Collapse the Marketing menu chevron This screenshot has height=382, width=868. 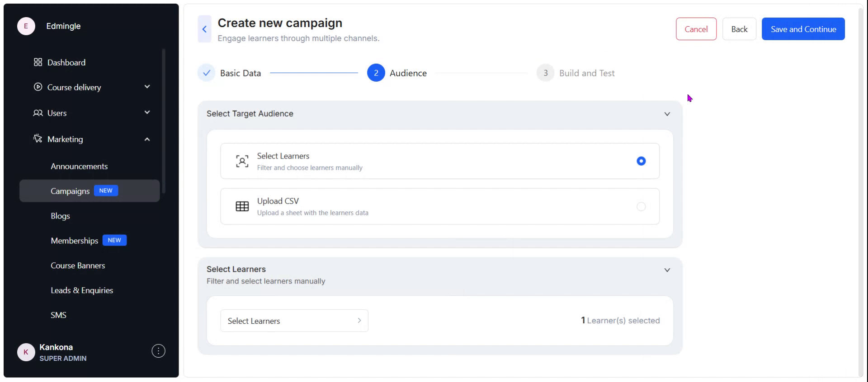click(147, 139)
